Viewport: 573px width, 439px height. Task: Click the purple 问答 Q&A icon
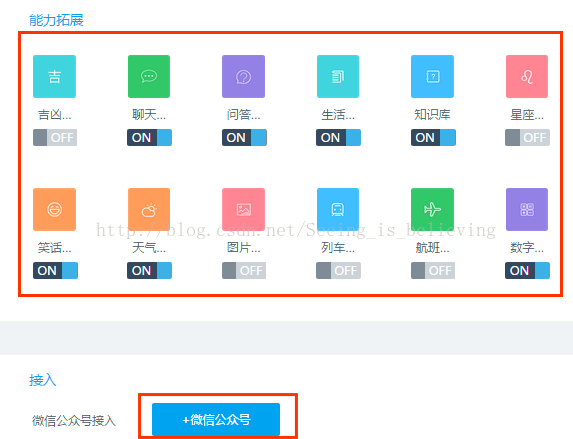[x=243, y=76]
